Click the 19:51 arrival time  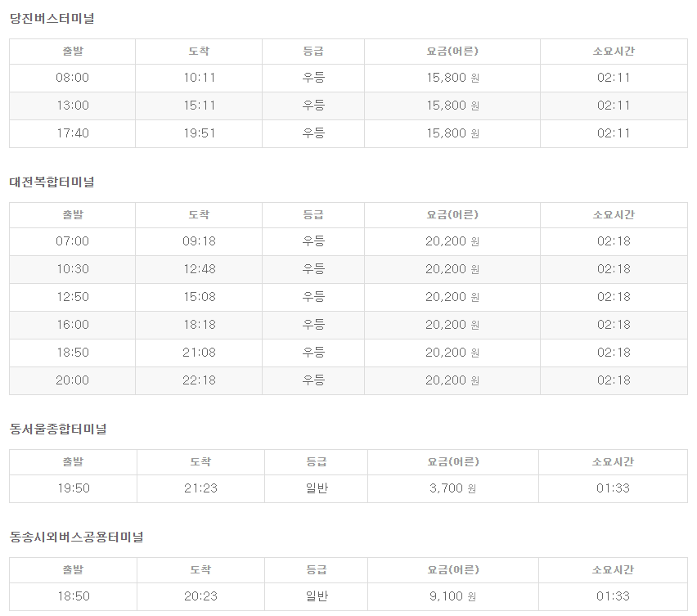click(x=199, y=133)
